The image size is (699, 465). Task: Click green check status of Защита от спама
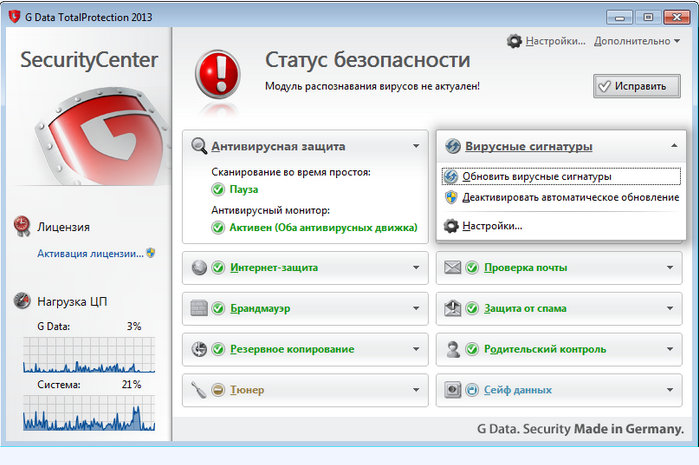[472, 308]
